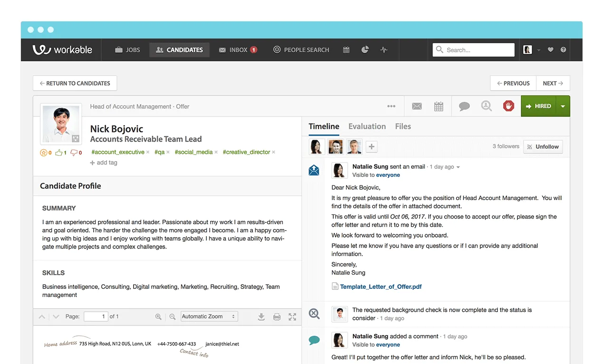
Task: Open the Automatic Zoom dropdown
Action: pyautogui.click(x=209, y=316)
